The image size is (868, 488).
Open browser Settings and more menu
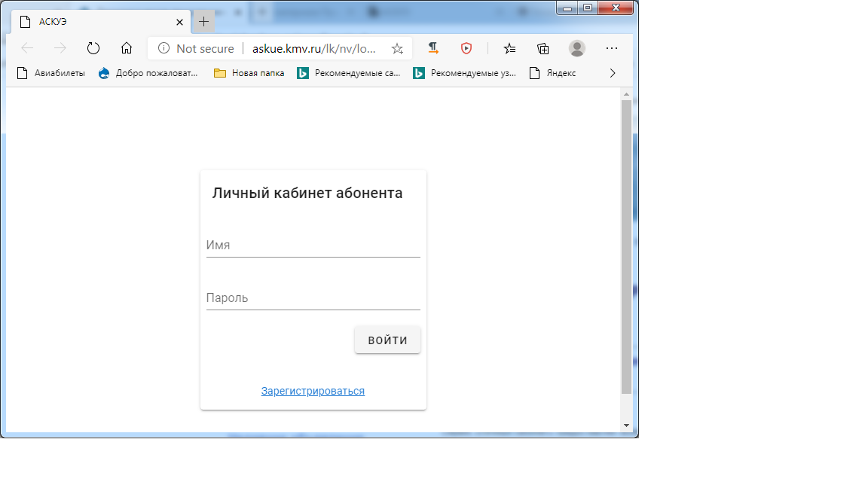612,48
